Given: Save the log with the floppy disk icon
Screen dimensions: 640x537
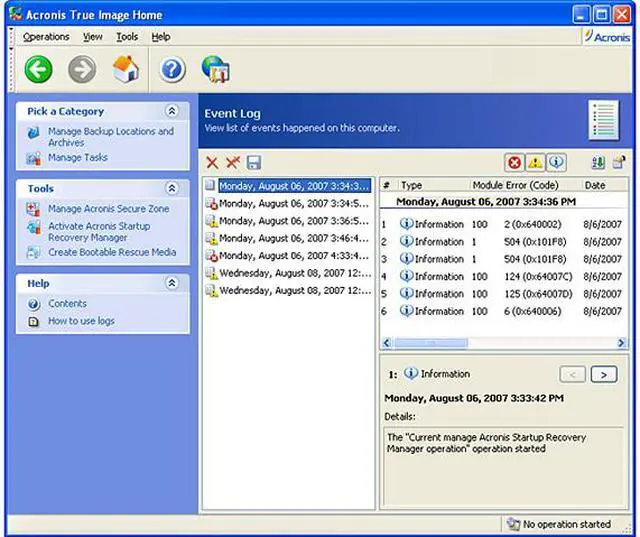Looking at the screenshot, I should (254, 162).
